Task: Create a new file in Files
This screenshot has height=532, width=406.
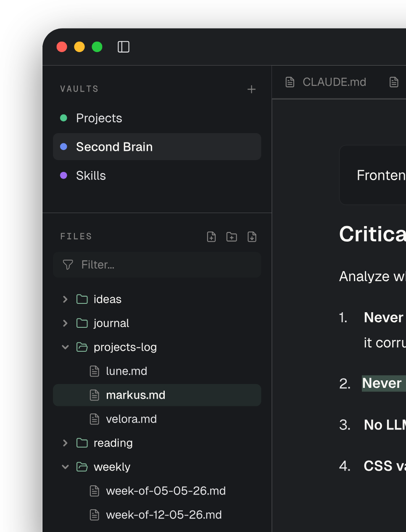Action: point(211,237)
